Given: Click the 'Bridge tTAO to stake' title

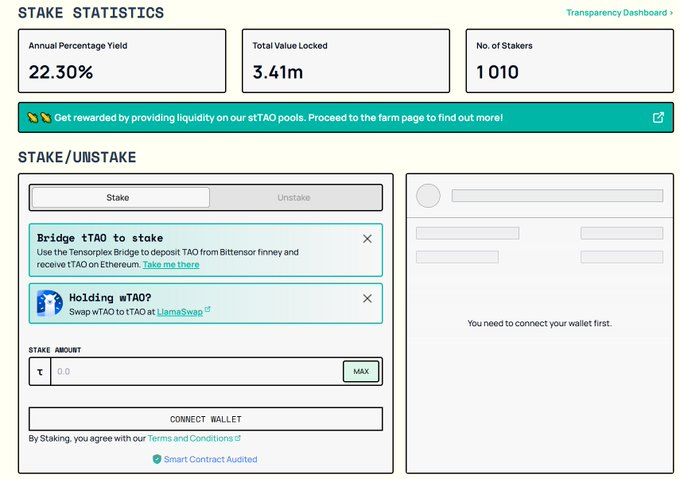Looking at the screenshot, I should click(100, 238).
